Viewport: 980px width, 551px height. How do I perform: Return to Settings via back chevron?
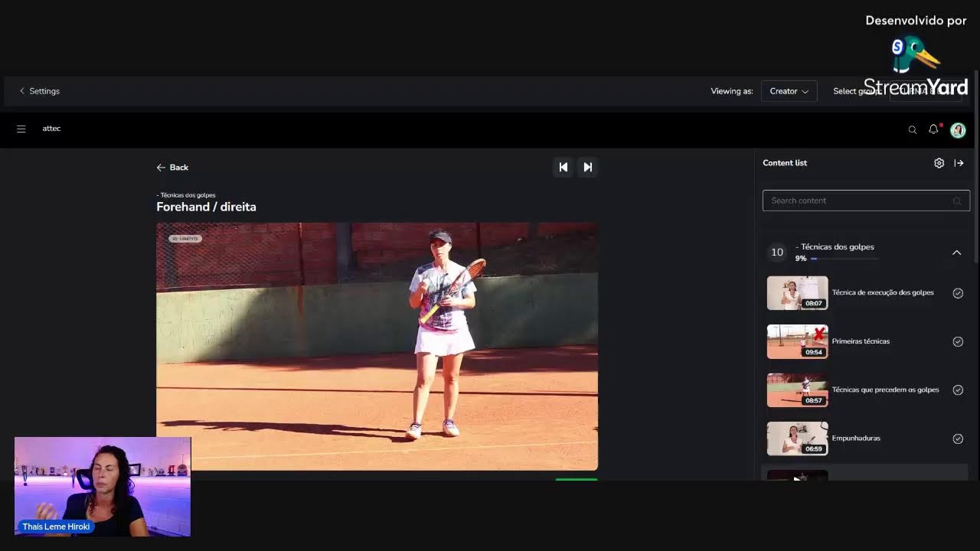tap(40, 91)
